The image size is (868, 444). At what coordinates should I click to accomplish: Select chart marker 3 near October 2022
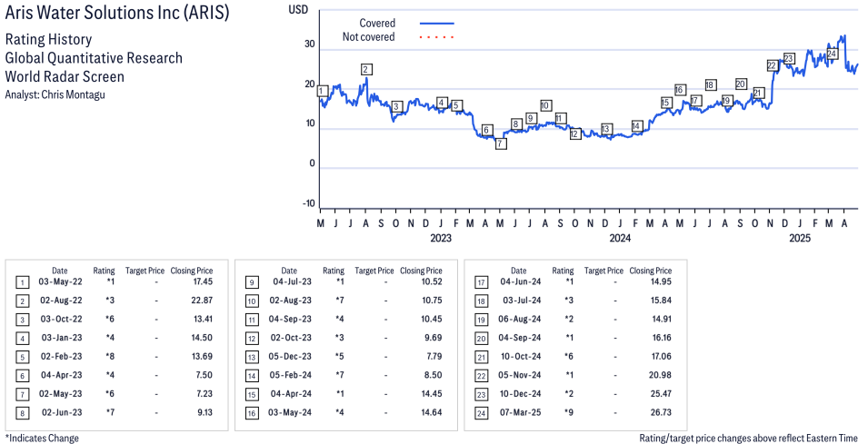pos(395,107)
